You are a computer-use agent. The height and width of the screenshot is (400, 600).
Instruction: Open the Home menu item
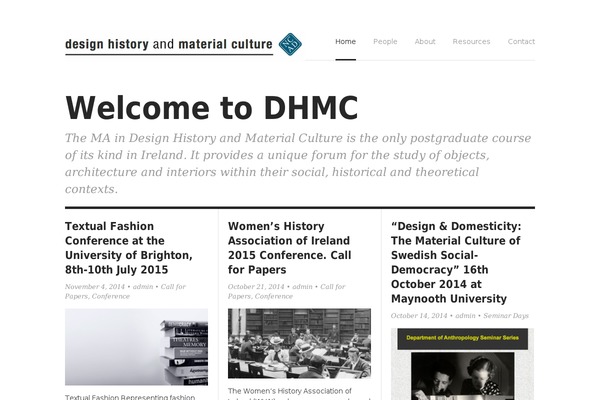click(346, 41)
